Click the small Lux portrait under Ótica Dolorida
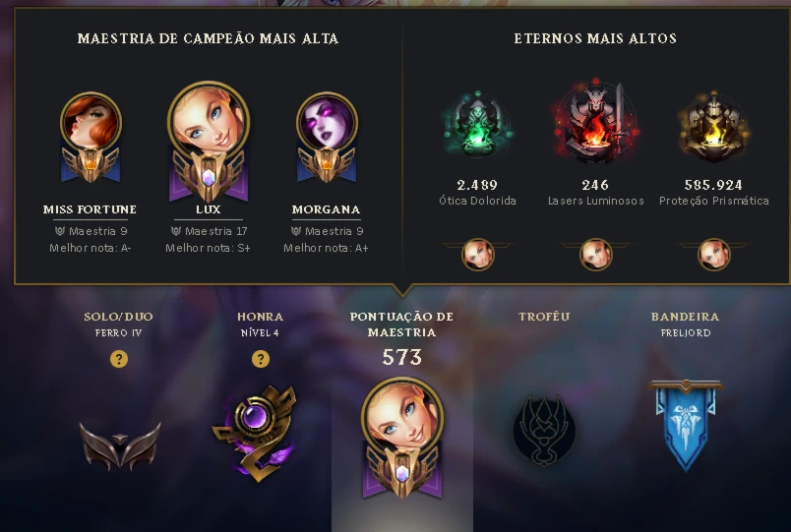This screenshot has width=791, height=532. 478,254
